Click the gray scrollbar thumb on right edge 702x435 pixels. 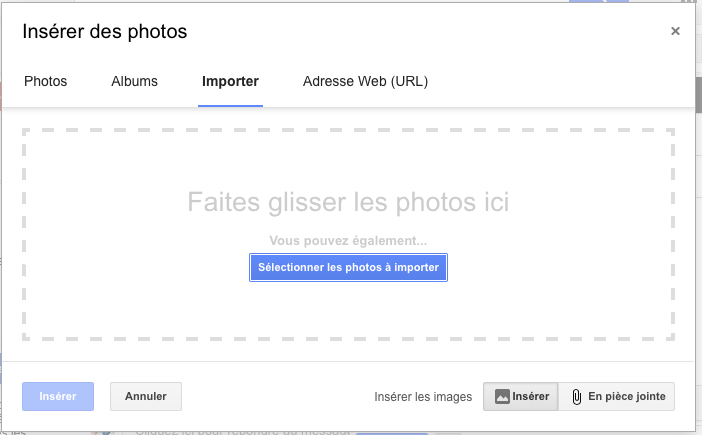[698, 95]
